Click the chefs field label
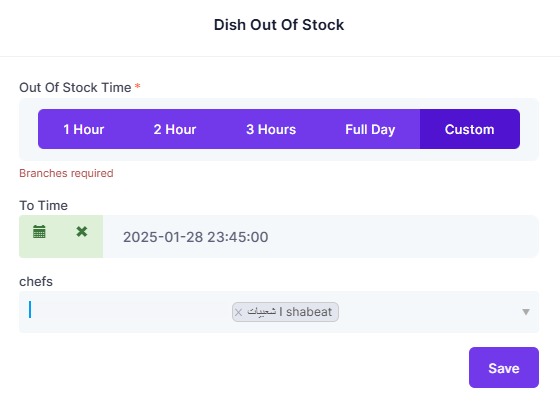Viewport: 560px width, 407px height. coord(36,282)
